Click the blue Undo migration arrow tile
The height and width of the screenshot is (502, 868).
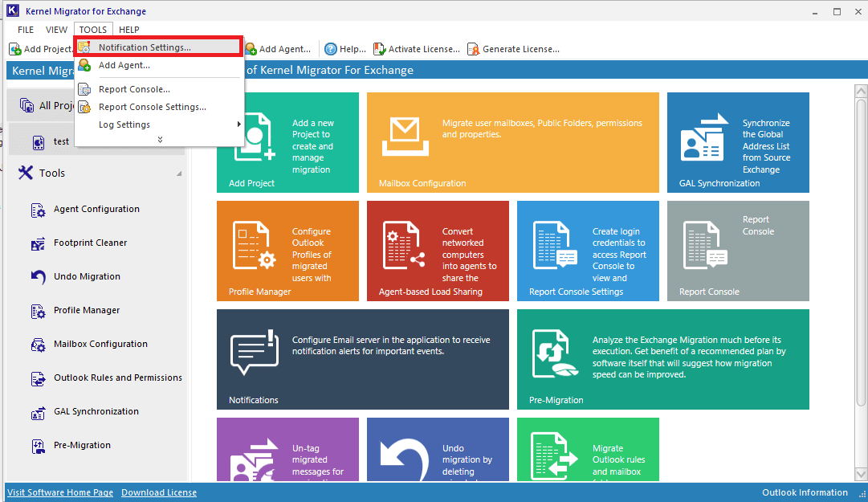tap(438, 449)
